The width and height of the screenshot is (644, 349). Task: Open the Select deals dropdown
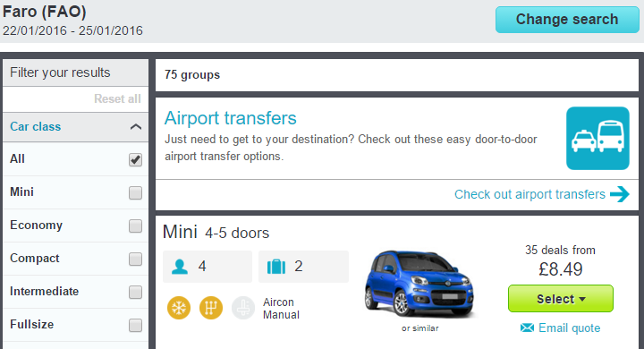tap(561, 299)
